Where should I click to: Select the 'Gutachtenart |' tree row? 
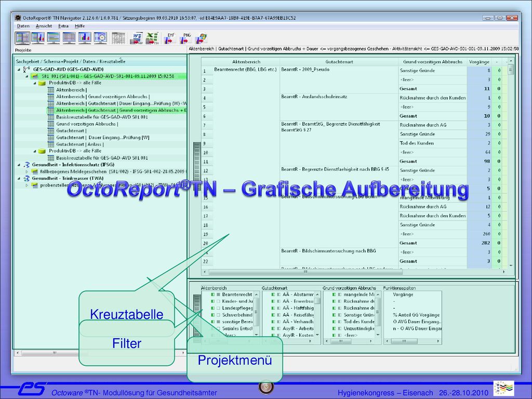[71, 130]
